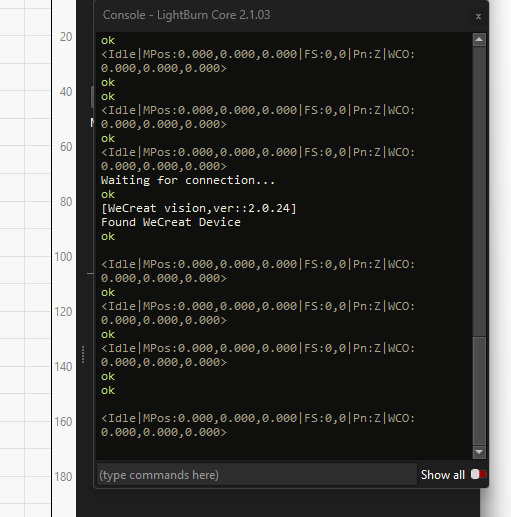Viewport: 511px width, 517px height.
Task: Click the '[WeCreat vision,ver::2.0.24]' line
Action: [x=199, y=208]
